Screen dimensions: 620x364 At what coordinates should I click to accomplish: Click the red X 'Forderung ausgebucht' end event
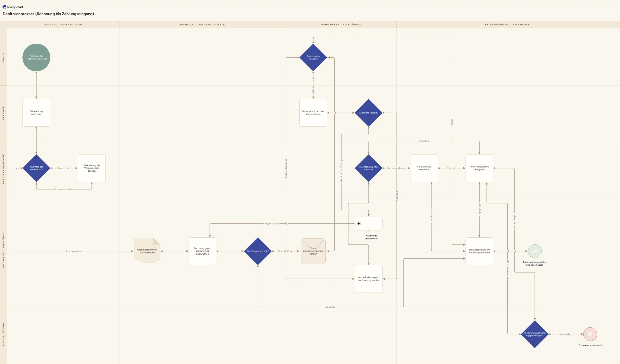(x=590, y=334)
